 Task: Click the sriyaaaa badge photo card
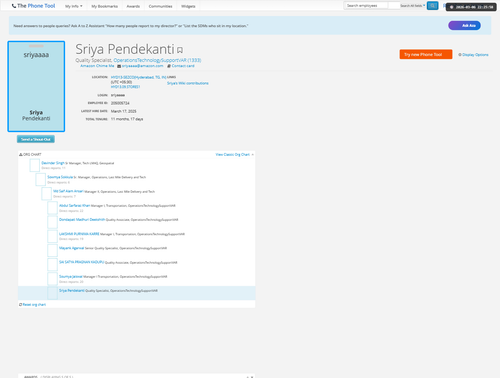[36, 86]
